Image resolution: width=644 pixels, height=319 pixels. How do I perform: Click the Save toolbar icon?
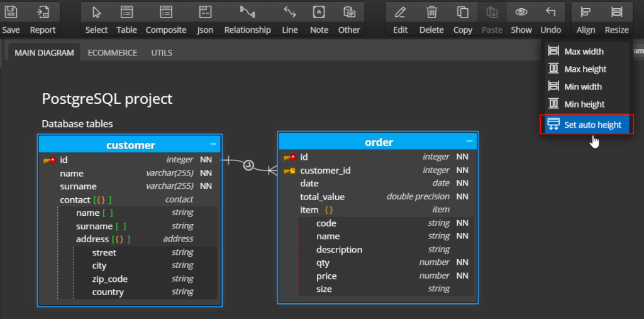tap(11, 12)
